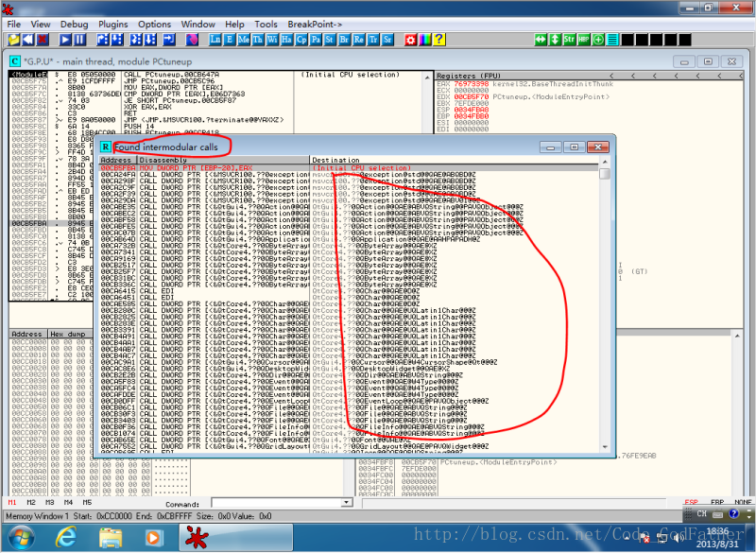Open the Debug menu
This screenshot has height=553, width=756.
click(75, 25)
